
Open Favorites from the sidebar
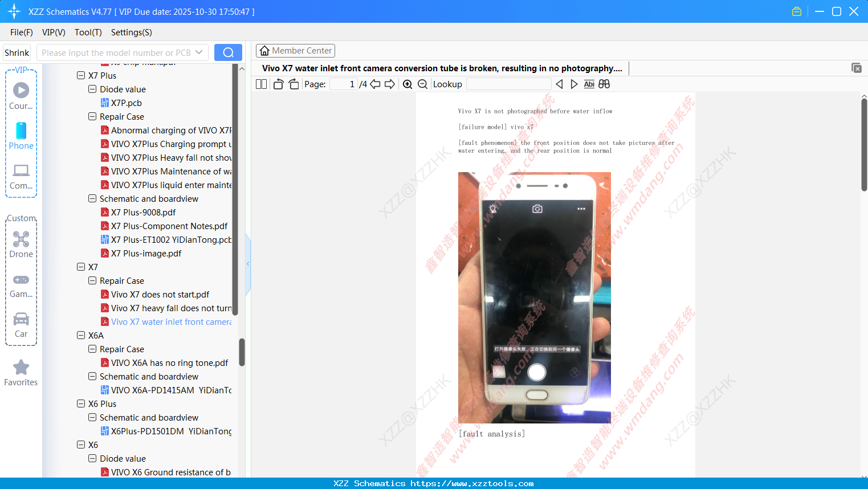21,373
